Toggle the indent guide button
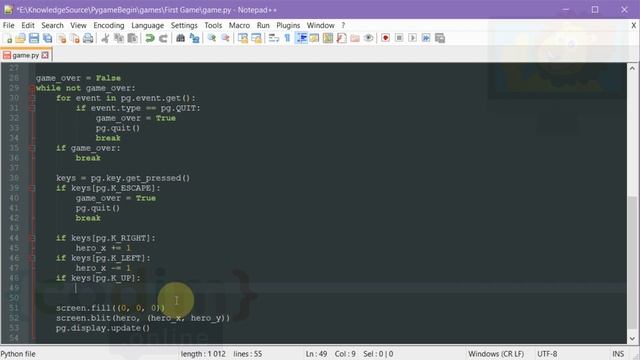Image resolution: width=640 pixels, height=360 pixels. (301, 38)
